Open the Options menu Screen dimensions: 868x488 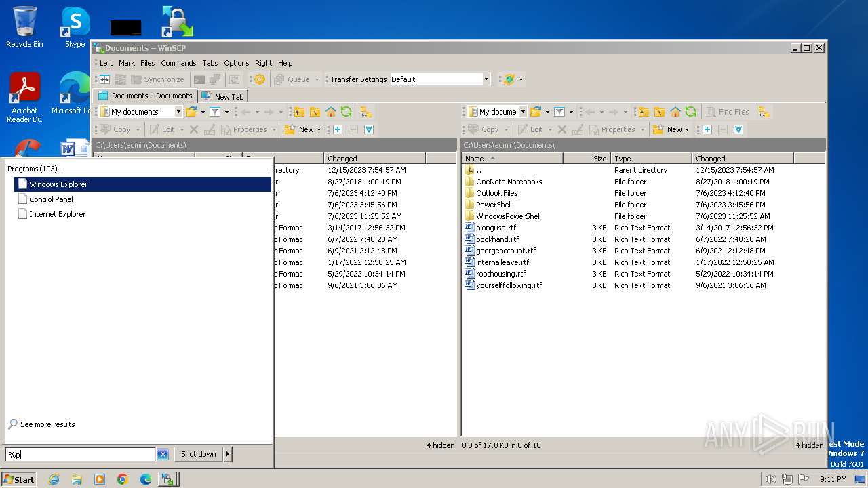tap(237, 63)
